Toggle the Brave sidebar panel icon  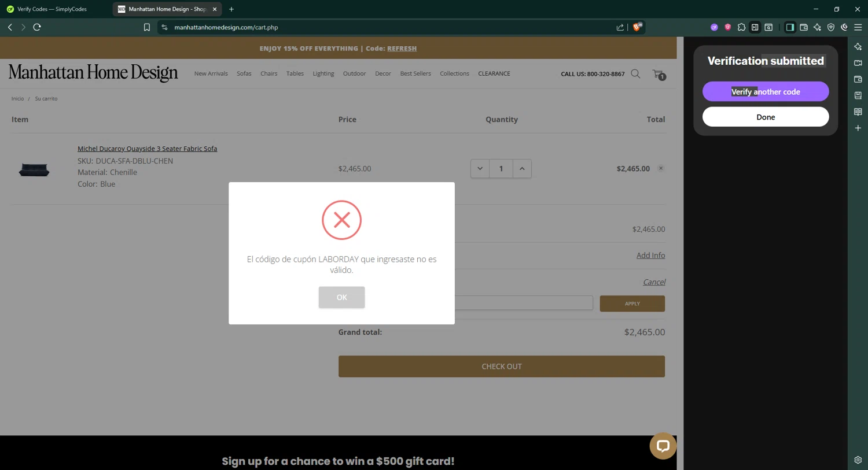[x=790, y=27]
